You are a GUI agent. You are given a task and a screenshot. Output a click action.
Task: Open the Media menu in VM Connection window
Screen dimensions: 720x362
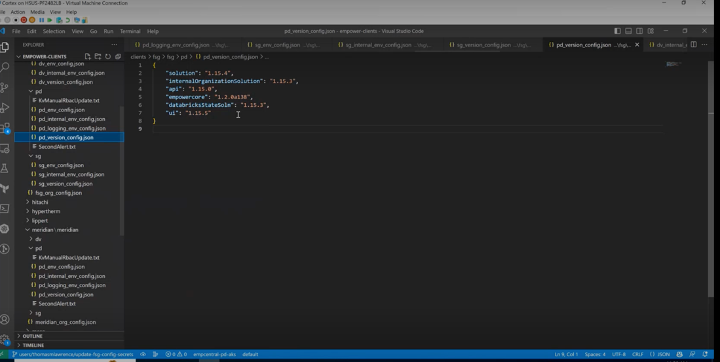tap(37, 12)
